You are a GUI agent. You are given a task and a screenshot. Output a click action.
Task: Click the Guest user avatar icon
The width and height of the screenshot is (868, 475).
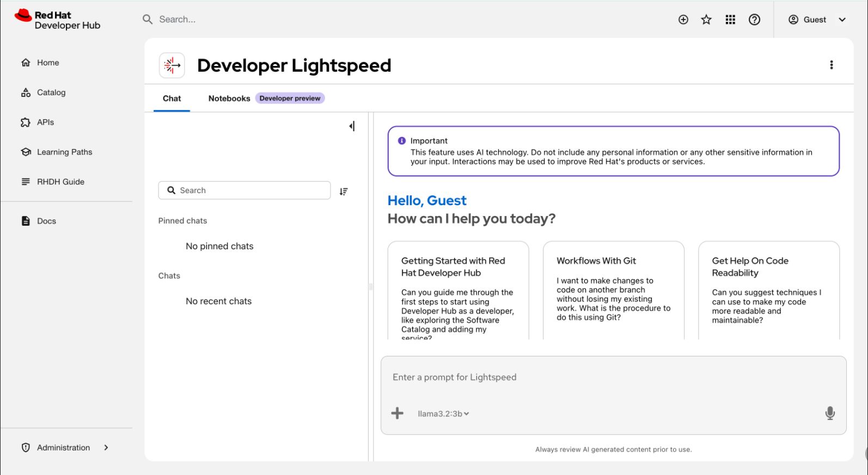tap(793, 20)
